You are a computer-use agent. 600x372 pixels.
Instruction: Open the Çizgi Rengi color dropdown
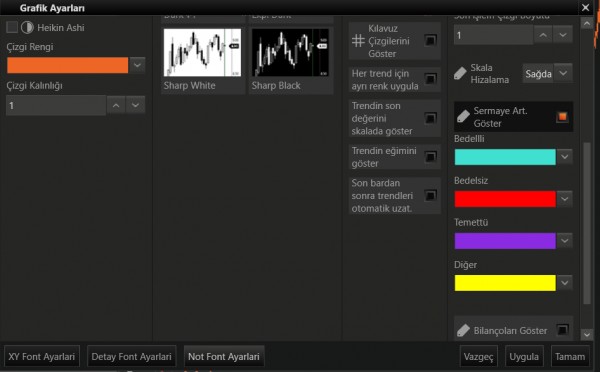(x=137, y=65)
